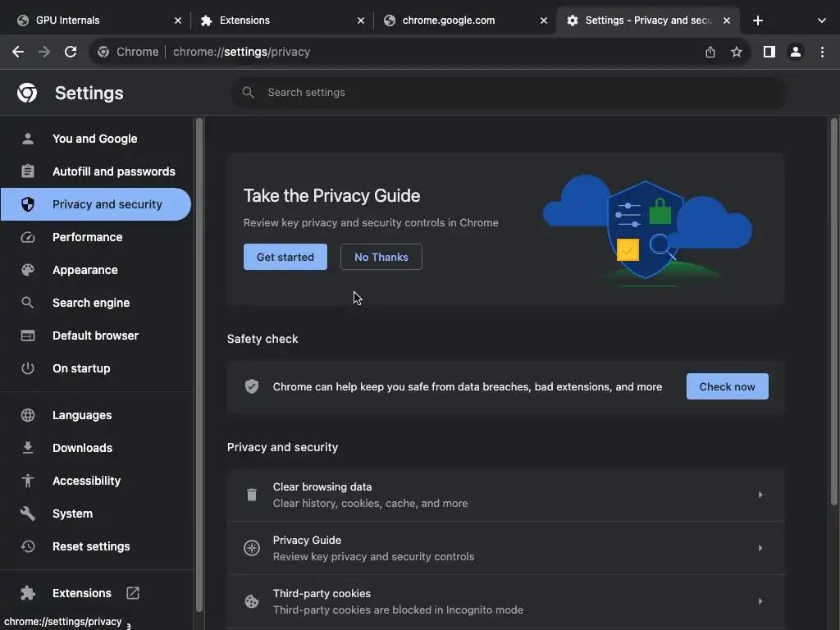
Task: Open a new tab with plus icon
Action: [758, 21]
